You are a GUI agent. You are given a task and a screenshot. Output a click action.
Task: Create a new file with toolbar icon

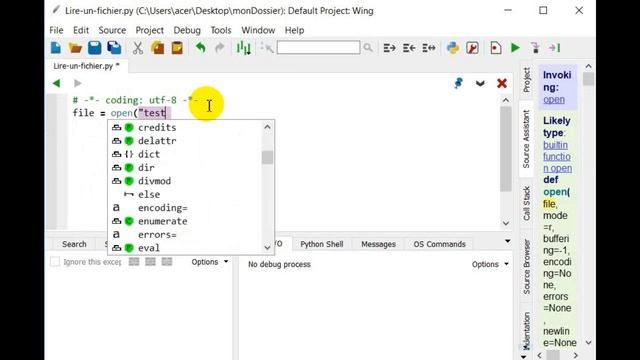tap(56, 48)
